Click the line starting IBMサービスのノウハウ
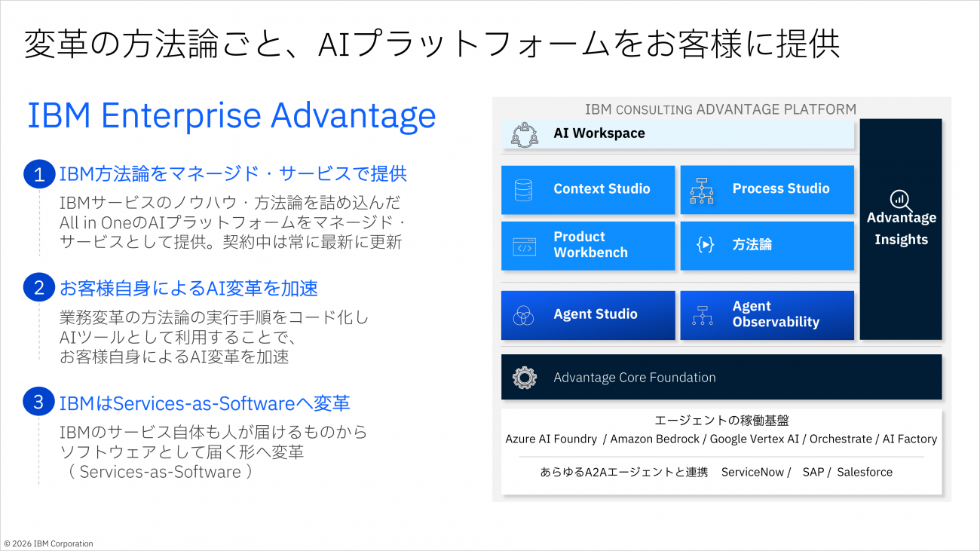Image resolution: width=980 pixels, height=551 pixels. pos(230,204)
